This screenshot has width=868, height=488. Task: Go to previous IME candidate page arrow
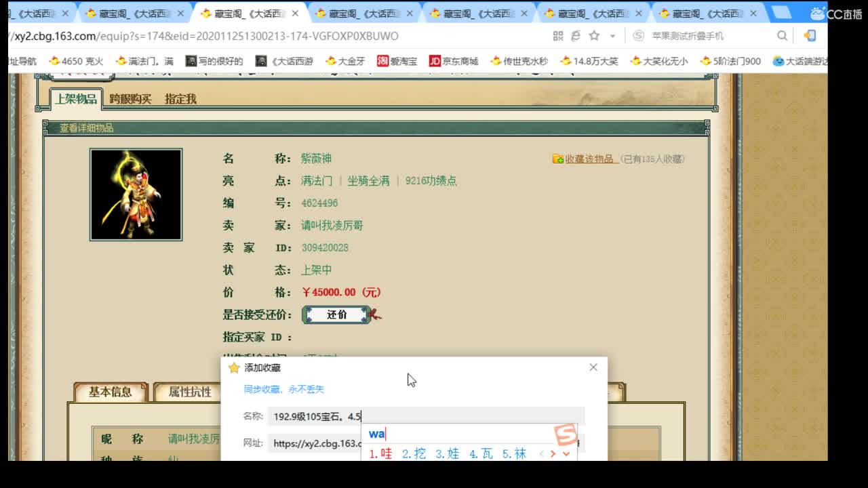[542, 453]
